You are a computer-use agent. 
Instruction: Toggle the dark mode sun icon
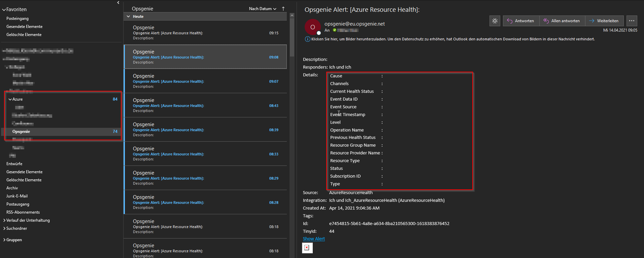[495, 21]
